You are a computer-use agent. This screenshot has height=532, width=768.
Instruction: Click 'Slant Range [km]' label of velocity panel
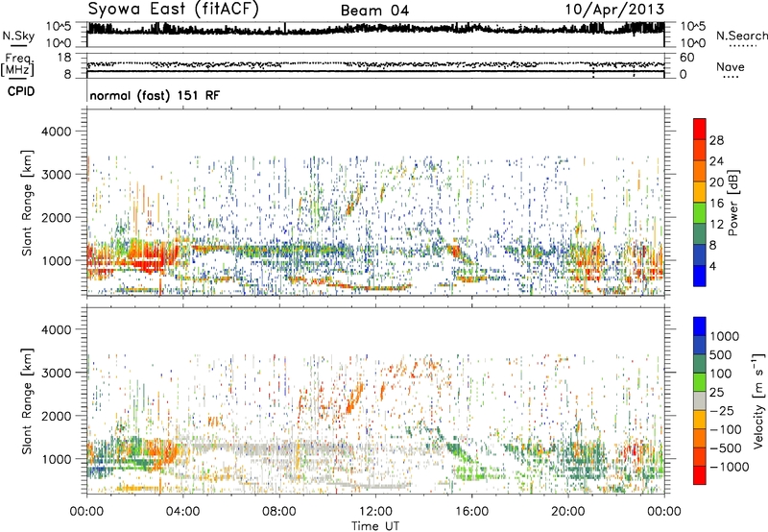pos(27,401)
